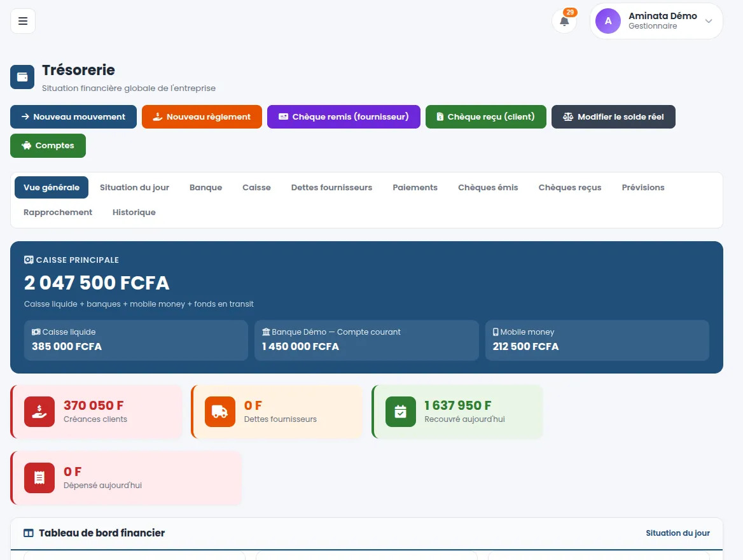743x560 pixels.
Task: Go to the Chèques reçus tab
Action: coord(569,187)
